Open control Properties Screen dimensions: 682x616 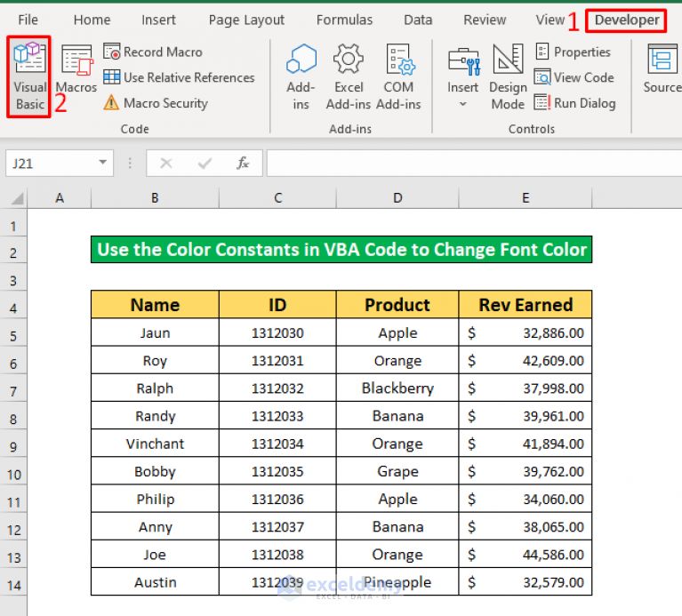[x=574, y=52]
